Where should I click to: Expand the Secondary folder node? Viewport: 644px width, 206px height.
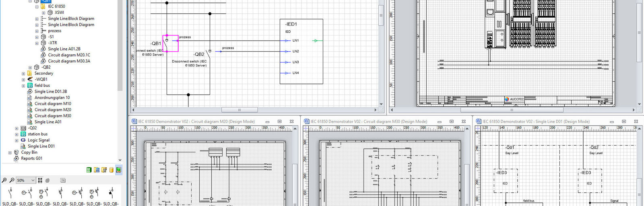click(x=23, y=74)
